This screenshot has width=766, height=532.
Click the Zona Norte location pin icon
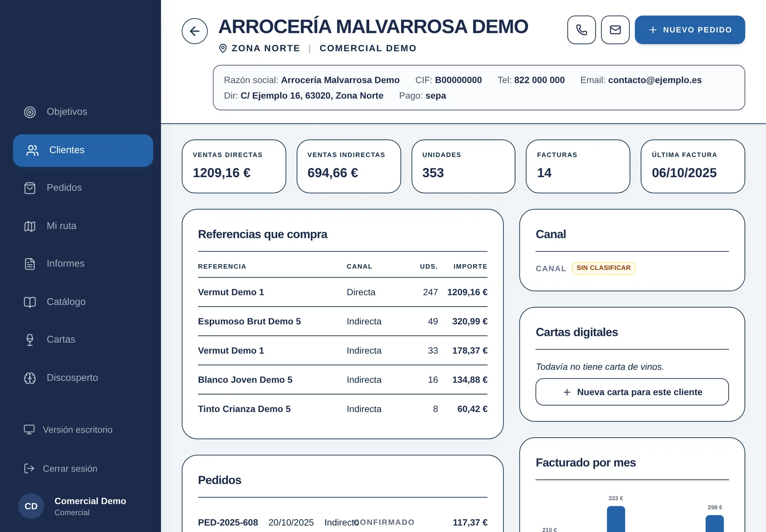click(223, 48)
